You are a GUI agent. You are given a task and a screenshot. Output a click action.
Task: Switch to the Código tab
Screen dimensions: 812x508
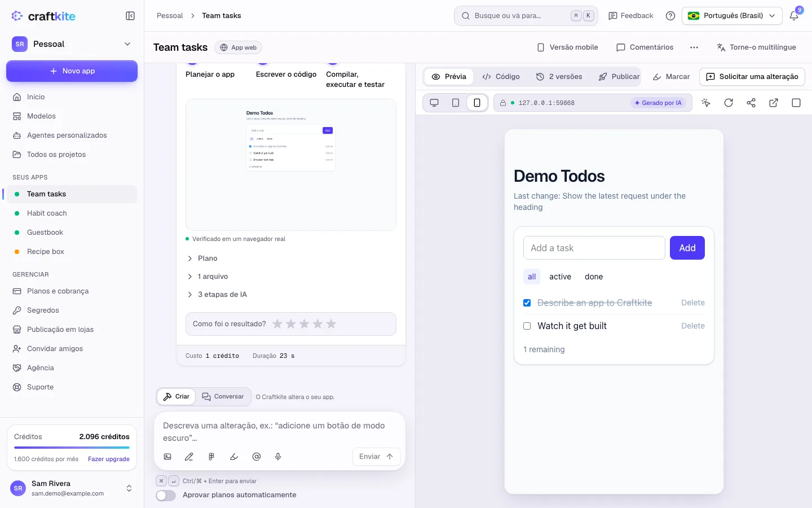pos(501,77)
